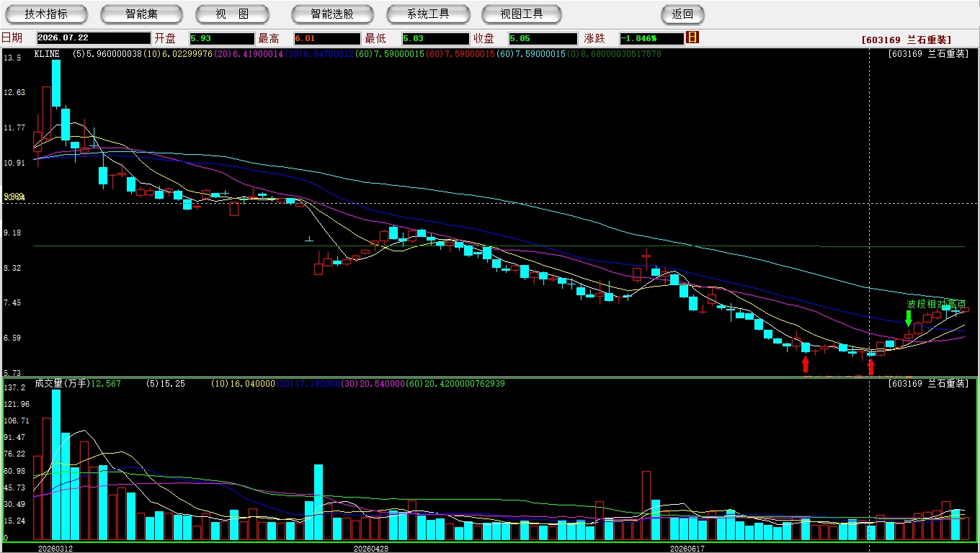Click the green down-arrow 波段相对高点 marker

coord(909,318)
